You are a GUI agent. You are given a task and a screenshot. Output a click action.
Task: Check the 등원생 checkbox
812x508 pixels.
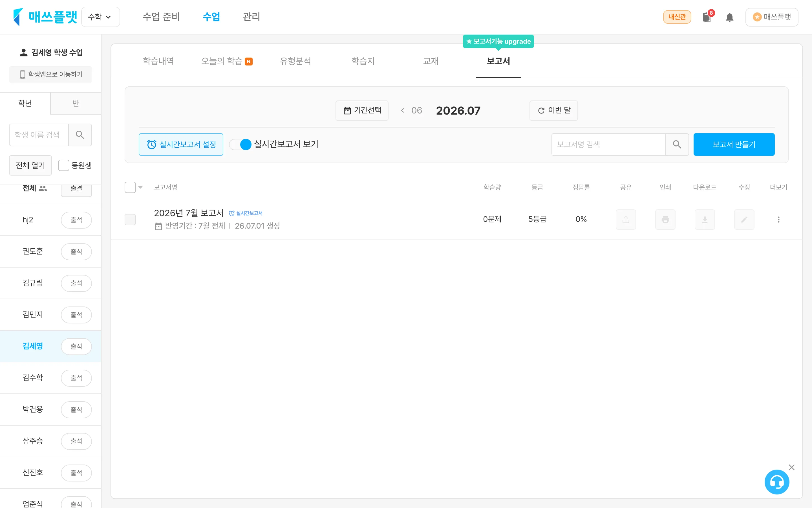click(64, 165)
